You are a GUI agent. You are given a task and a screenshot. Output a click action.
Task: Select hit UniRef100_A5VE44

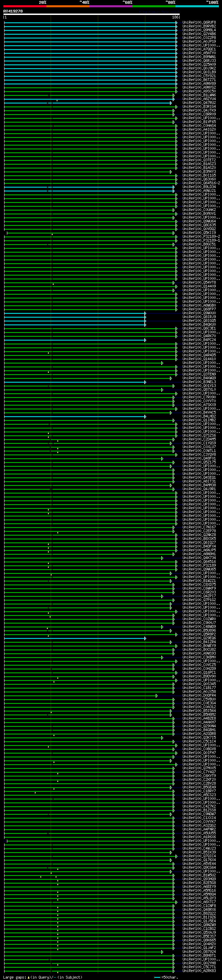click(199, 864)
